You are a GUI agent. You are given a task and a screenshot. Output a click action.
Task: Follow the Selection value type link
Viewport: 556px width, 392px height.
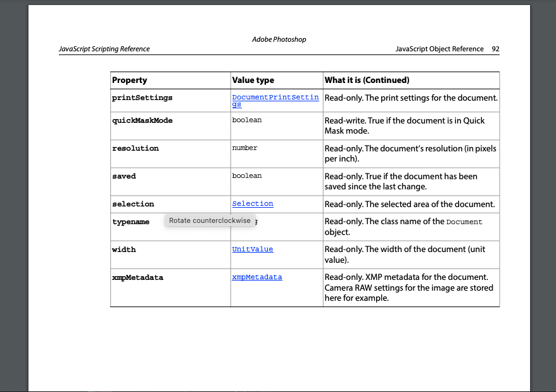tap(252, 203)
